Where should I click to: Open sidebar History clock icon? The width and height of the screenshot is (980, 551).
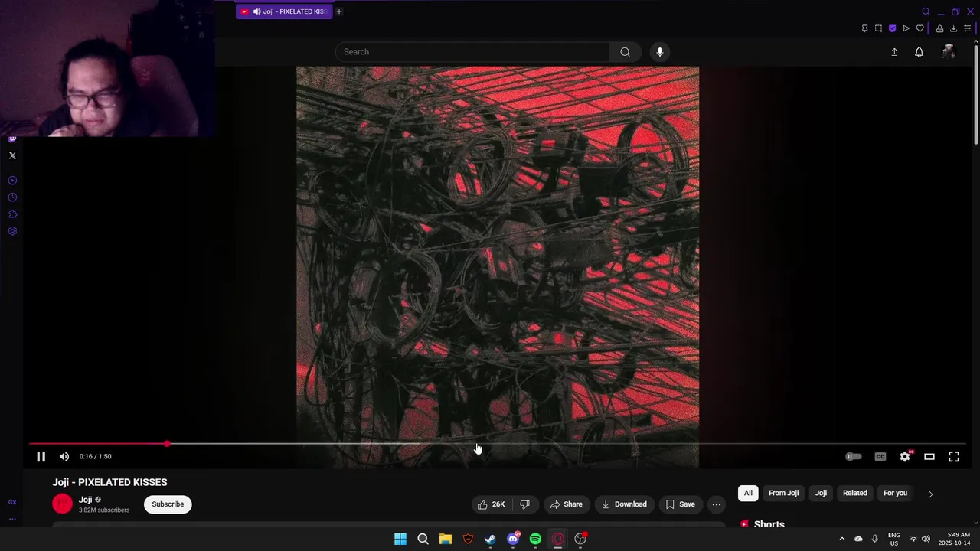(x=12, y=197)
